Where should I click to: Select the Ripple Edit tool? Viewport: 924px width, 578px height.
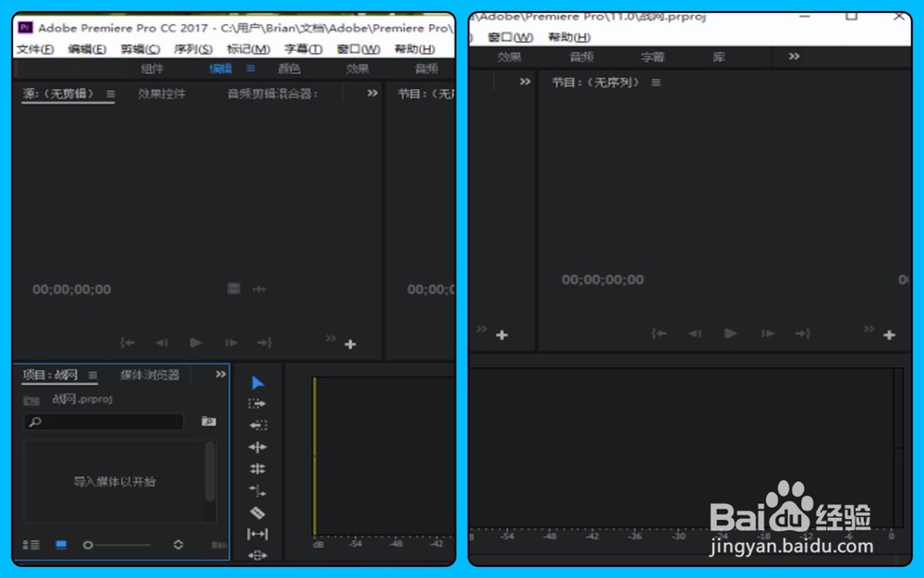click(x=258, y=447)
